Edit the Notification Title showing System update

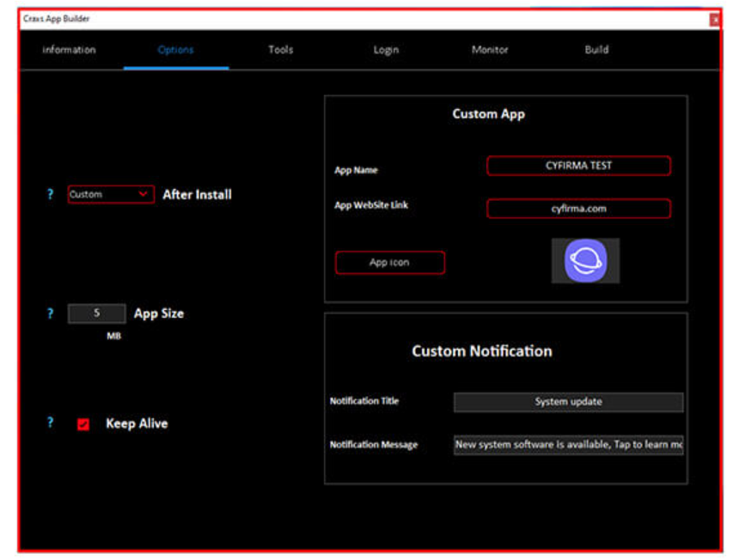(x=568, y=401)
